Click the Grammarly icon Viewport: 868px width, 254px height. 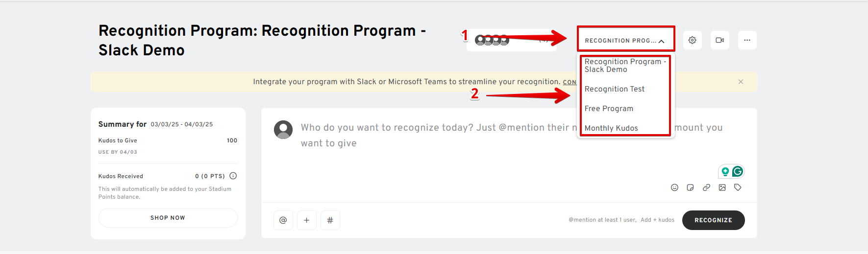(x=738, y=171)
